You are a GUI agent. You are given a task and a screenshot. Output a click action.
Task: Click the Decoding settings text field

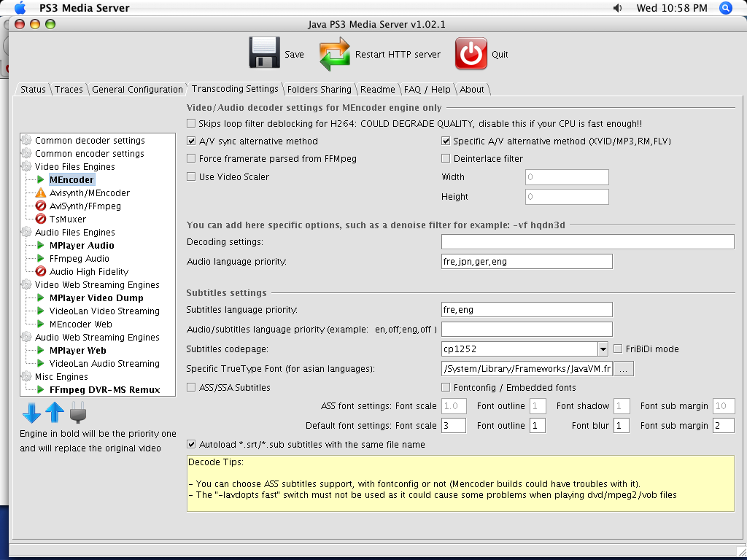pyautogui.click(x=587, y=241)
